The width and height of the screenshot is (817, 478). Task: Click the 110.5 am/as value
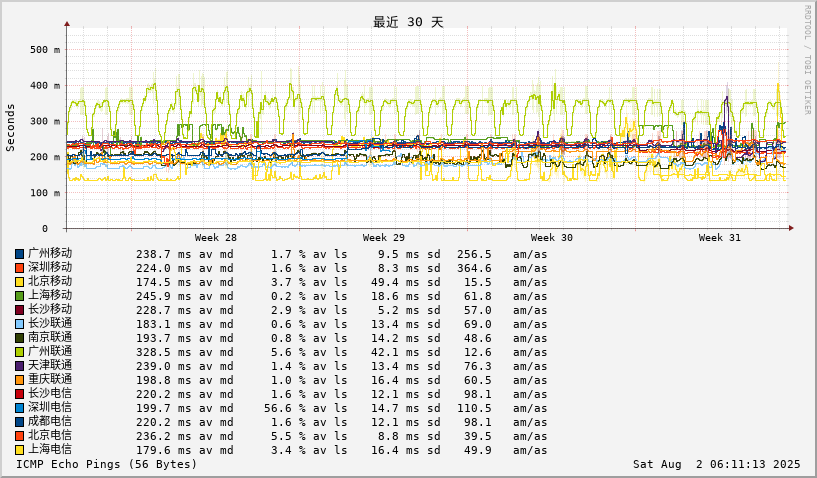point(474,409)
